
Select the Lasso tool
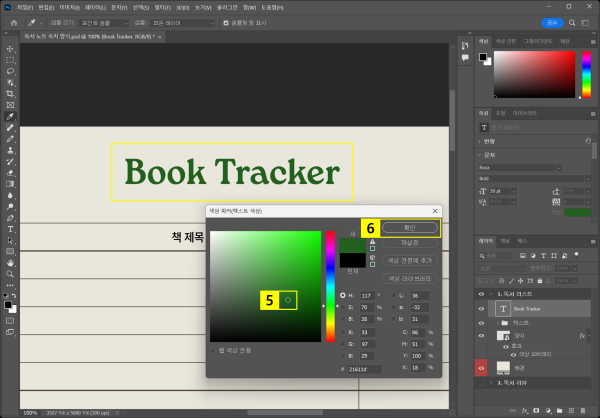tap(10, 71)
